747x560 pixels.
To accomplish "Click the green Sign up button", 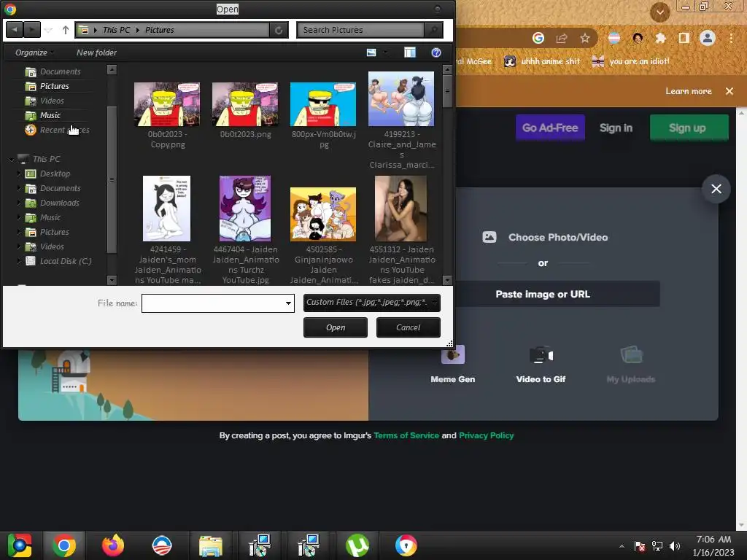I will click(689, 128).
